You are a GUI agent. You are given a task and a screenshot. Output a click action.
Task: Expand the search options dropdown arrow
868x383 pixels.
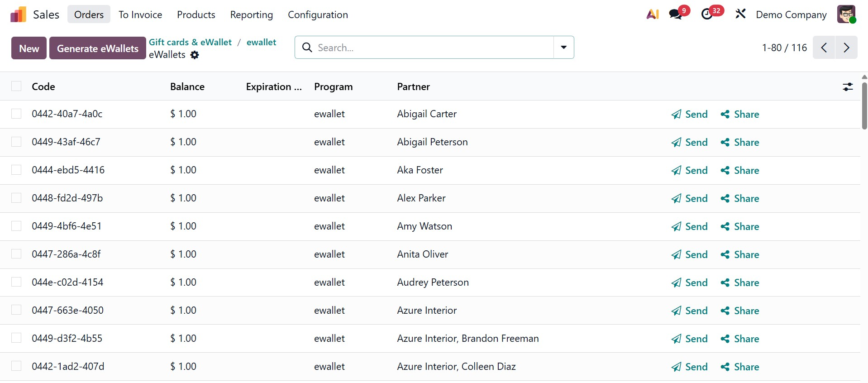563,48
